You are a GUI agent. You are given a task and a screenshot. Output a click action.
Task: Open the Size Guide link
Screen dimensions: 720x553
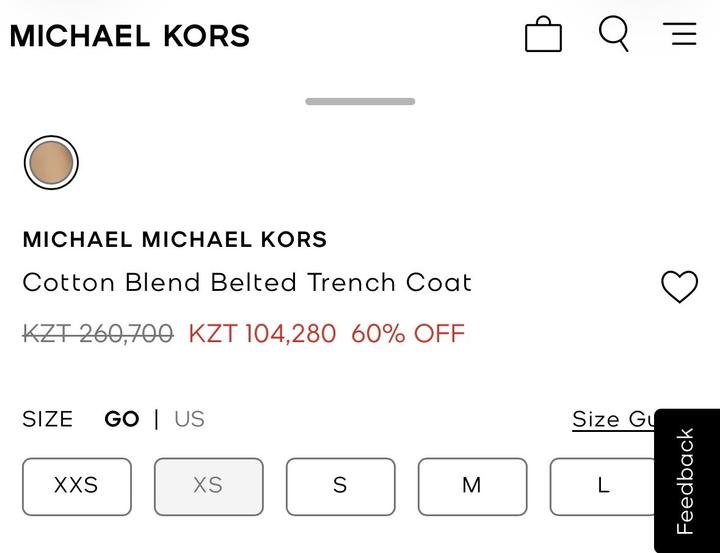612,419
